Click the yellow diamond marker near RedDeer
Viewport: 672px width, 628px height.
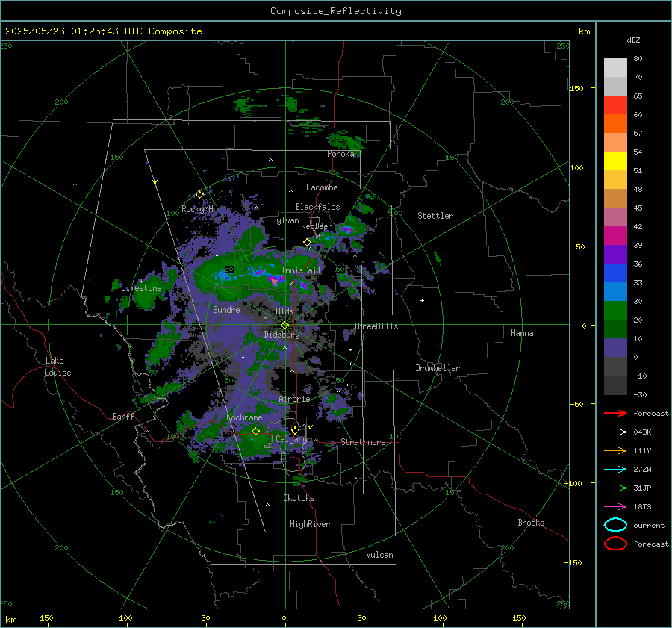pyautogui.click(x=307, y=243)
